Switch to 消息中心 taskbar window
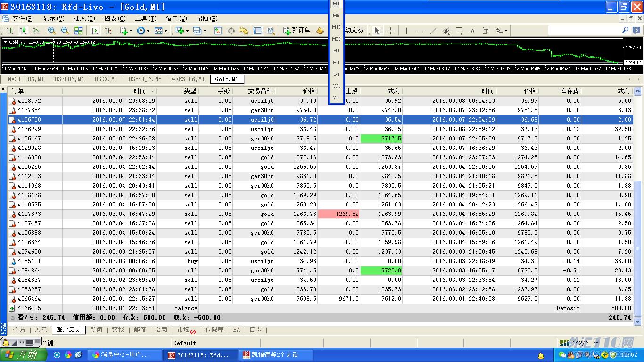This screenshot has width=644, height=362. 125,355
